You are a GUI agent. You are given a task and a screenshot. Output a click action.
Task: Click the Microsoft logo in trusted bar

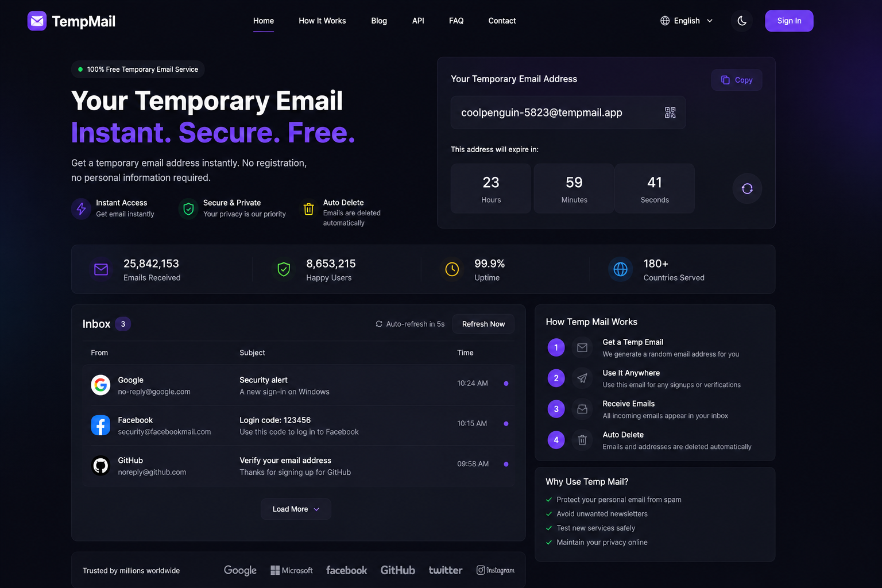click(x=292, y=570)
